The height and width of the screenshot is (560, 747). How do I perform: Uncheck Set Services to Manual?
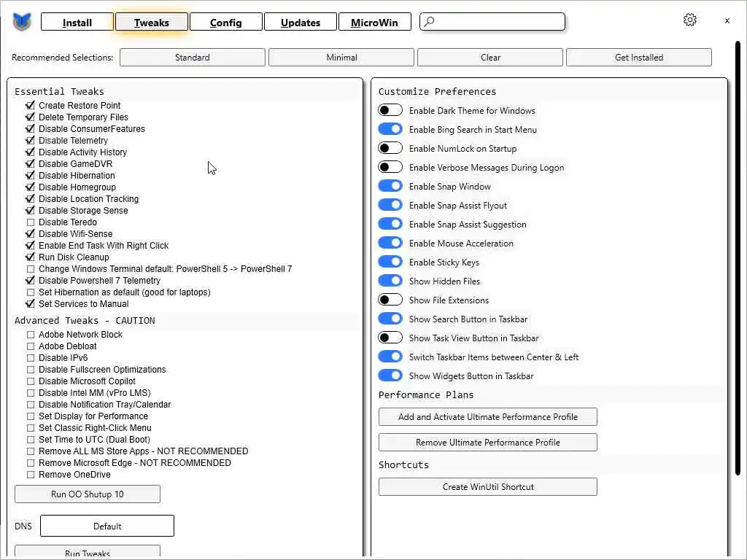[31, 304]
